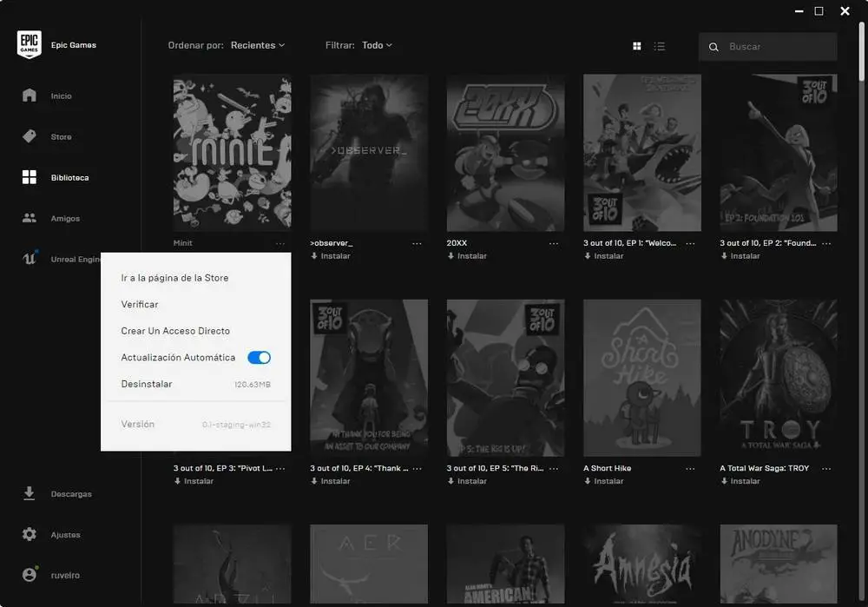Click the Epic Games logo
868x607 pixels.
tap(29, 44)
